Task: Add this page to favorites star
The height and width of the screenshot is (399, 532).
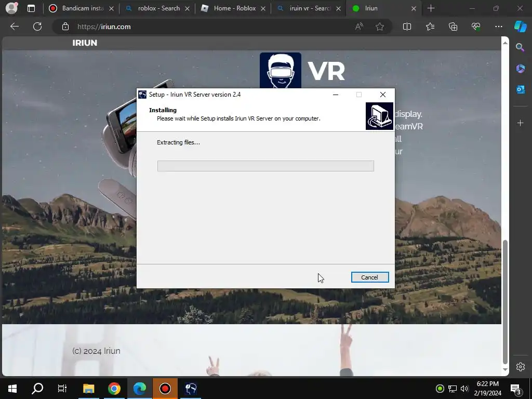Action: (380, 26)
